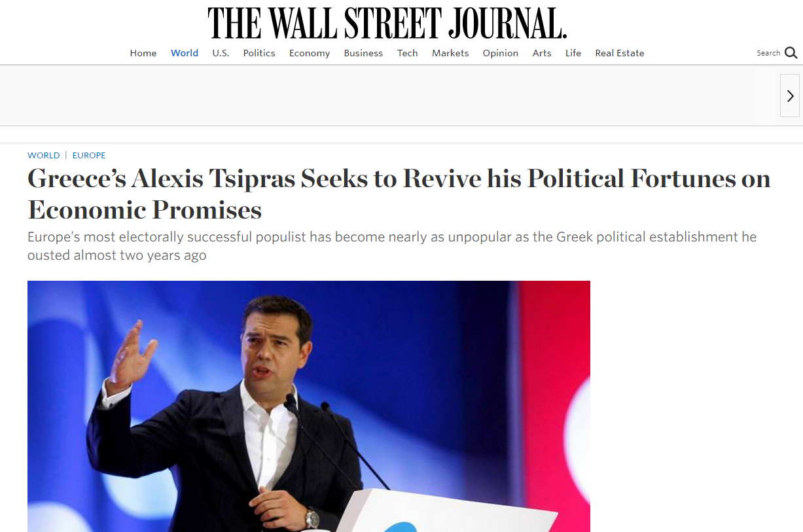Viewport: 803px width, 532px height.
Task: Click the EUROPE breadcrumb link
Action: (89, 155)
